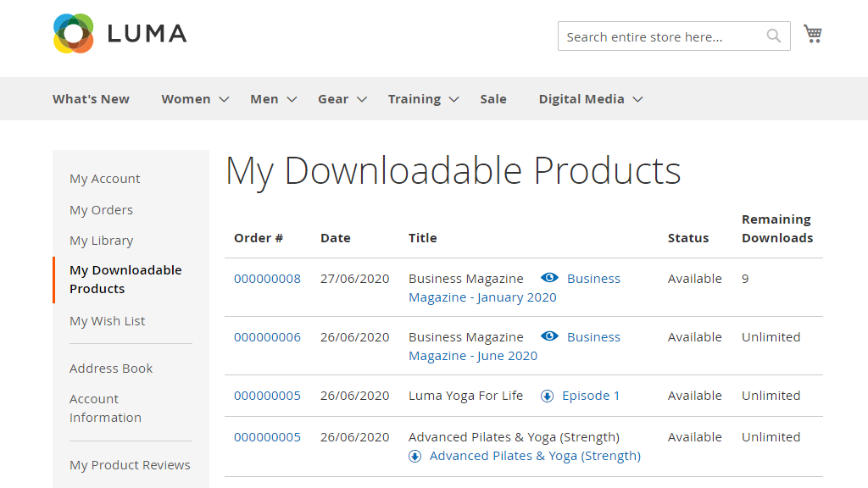Expand the Gear menu chevron
This screenshot has height=488, width=868.
[x=361, y=100]
